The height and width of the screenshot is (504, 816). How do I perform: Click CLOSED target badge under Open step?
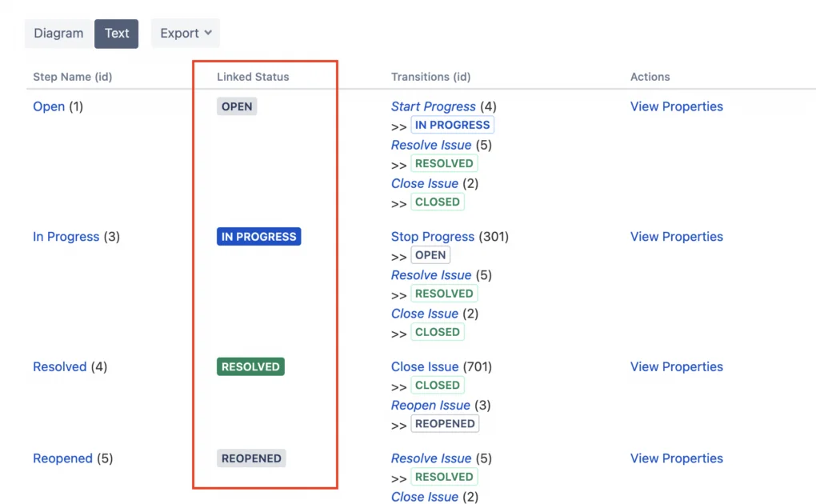click(x=438, y=202)
